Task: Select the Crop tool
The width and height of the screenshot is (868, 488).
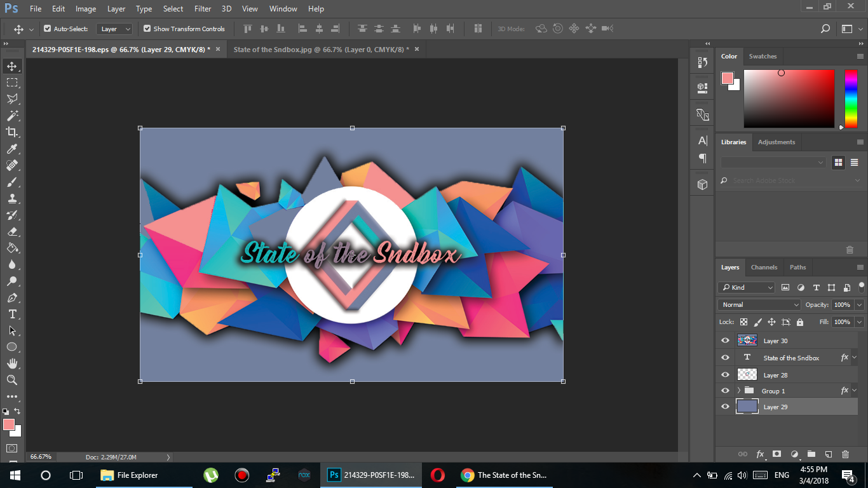Action: 13,132
